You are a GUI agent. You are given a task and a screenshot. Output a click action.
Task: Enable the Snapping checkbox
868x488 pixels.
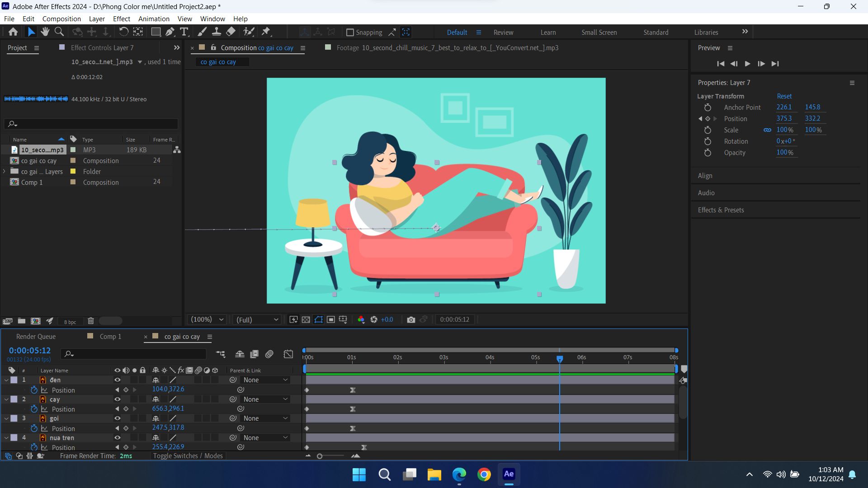point(350,33)
